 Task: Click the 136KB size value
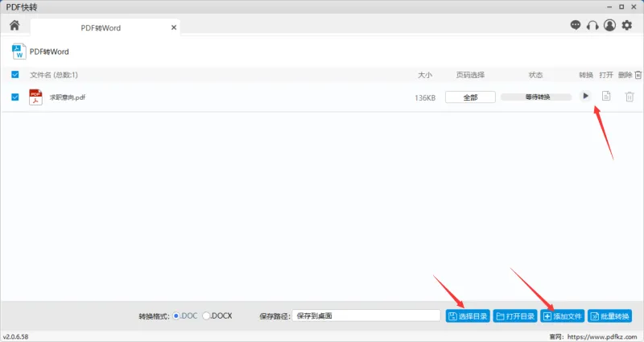click(x=425, y=97)
